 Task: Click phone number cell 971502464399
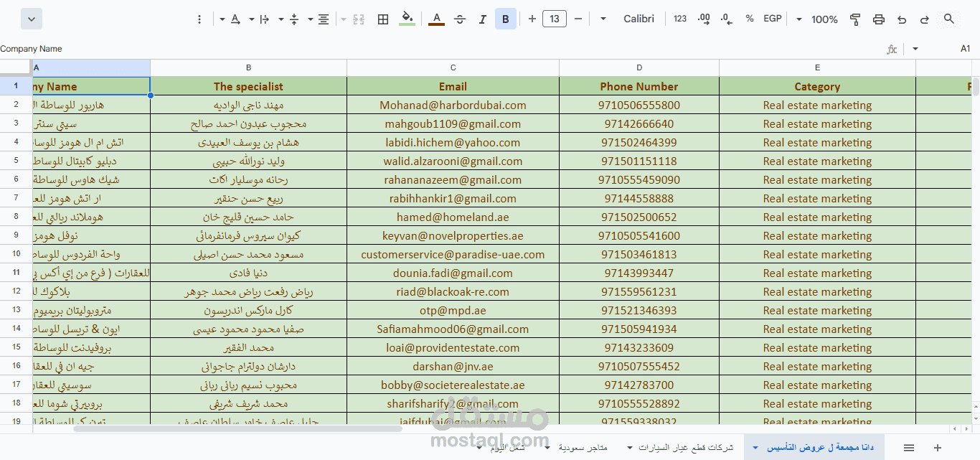coord(639,142)
